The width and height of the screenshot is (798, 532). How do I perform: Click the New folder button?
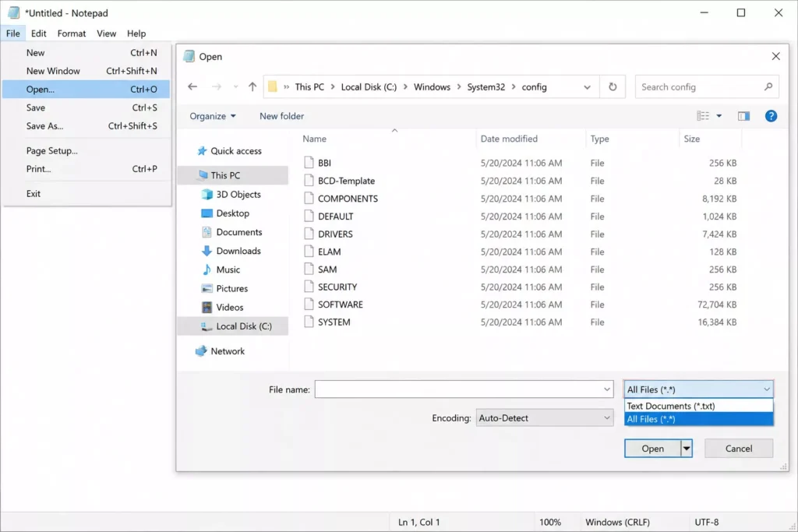[281, 116]
